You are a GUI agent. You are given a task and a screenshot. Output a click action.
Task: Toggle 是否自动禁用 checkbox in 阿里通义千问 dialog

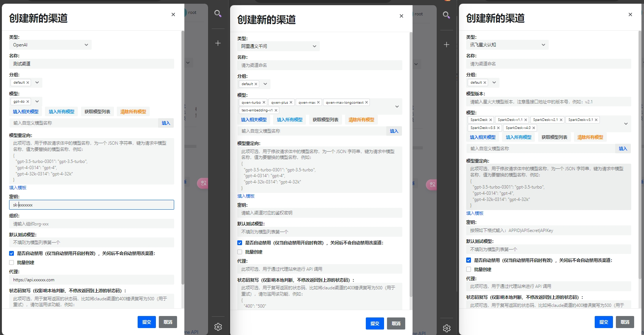[x=240, y=243]
